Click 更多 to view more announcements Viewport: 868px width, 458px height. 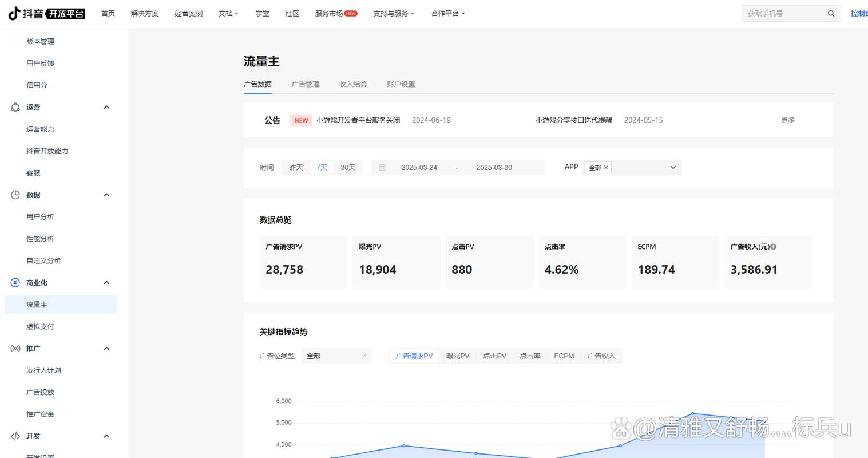[787, 120]
